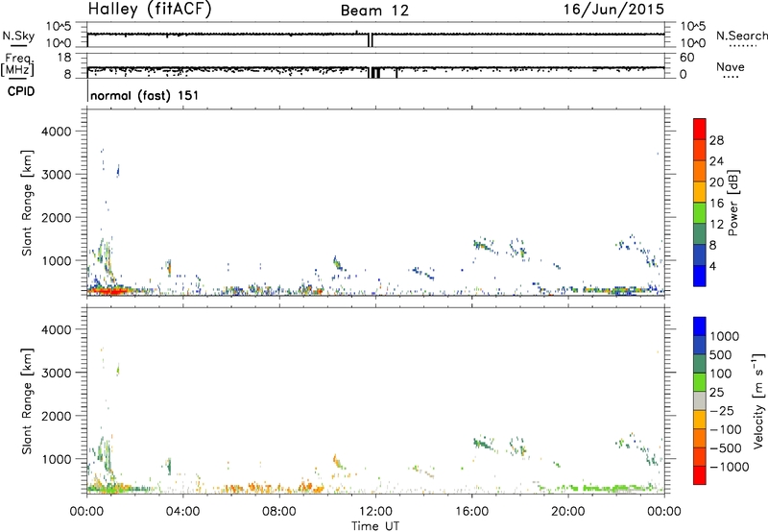Click the '1000' velocity scale value
Viewport: 768px width, 532px height.
[x=725, y=336]
